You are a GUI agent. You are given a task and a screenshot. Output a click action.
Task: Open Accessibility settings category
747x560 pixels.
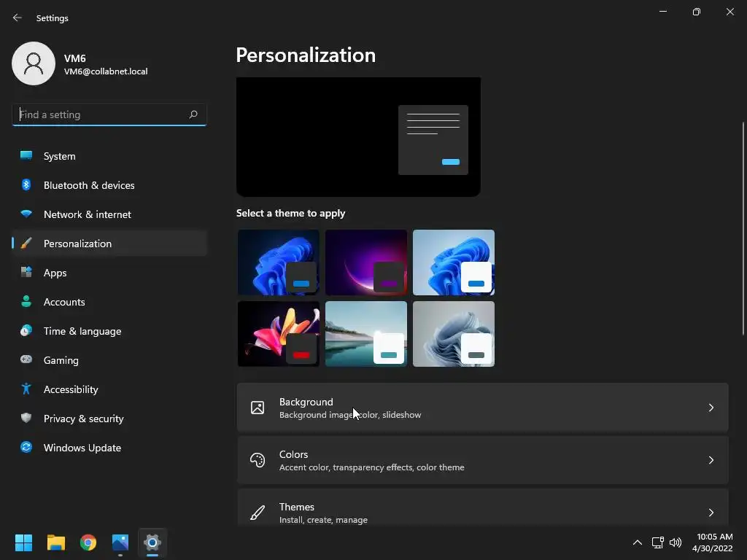tap(109, 389)
